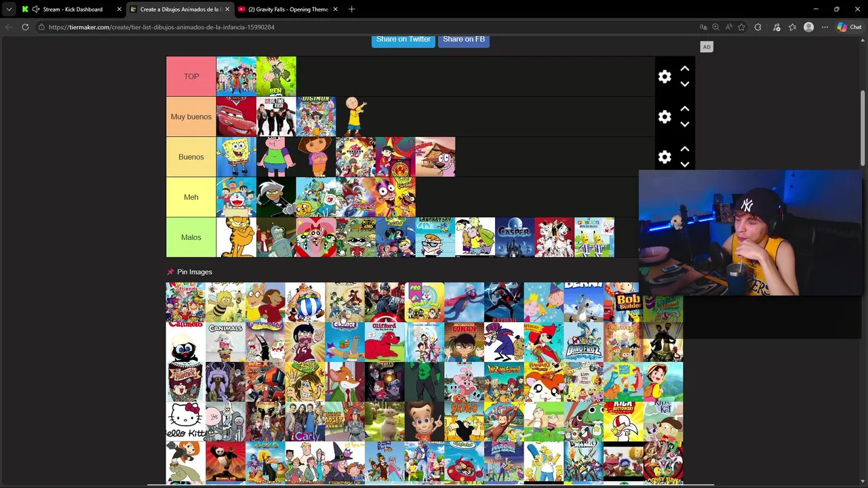Screen dimensions: 868x488
Task: Open the browser profile avatar
Action: pos(808,27)
